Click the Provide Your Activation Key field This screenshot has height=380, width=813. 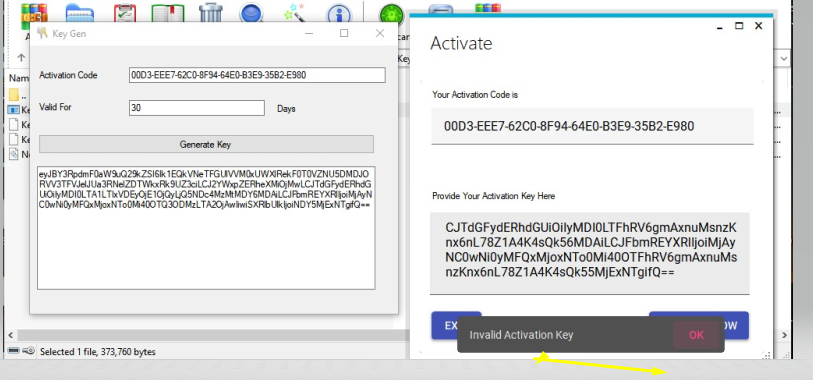coord(590,254)
